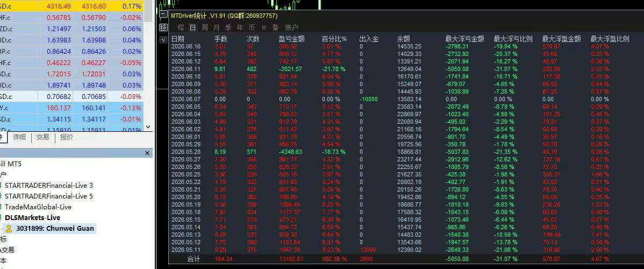The image size is (644, 269).
Task: Switch statistics to the 综 summary tab
Action: click(x=181, y=27)
